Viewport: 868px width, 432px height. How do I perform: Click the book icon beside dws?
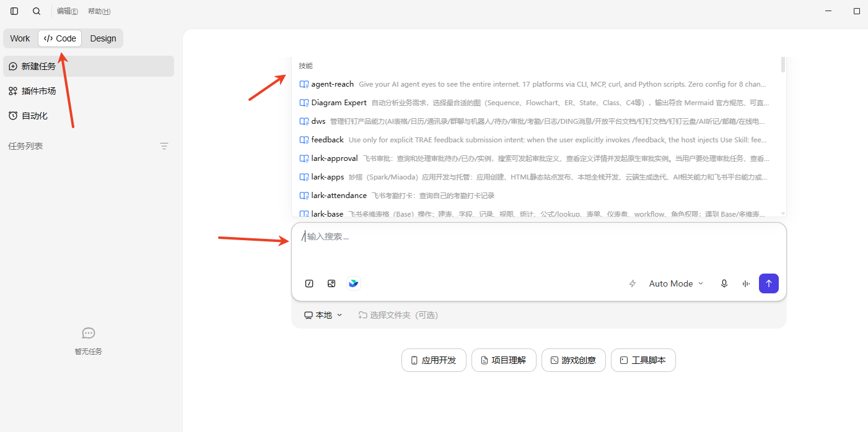pyautogui.click(x=304, y=121)
